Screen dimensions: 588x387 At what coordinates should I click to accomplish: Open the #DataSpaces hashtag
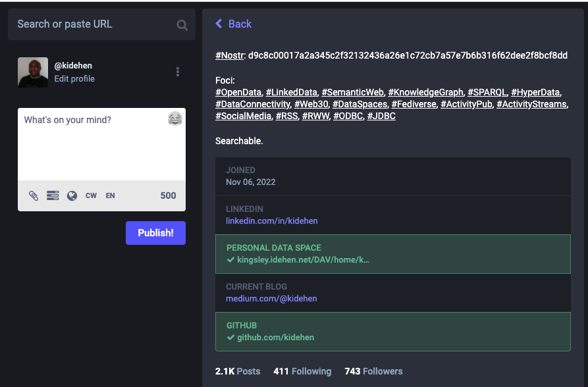tap(360, 104)
